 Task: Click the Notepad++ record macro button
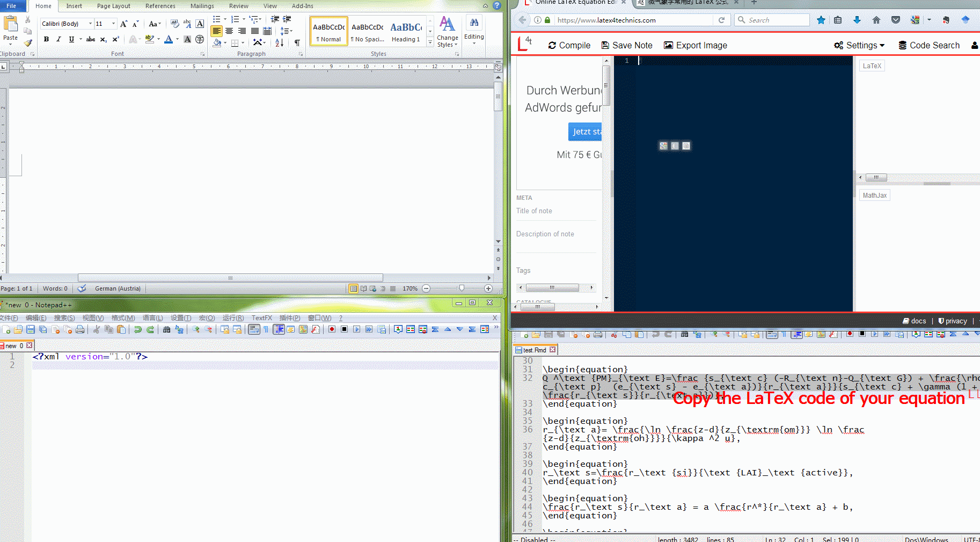point(332,329)
